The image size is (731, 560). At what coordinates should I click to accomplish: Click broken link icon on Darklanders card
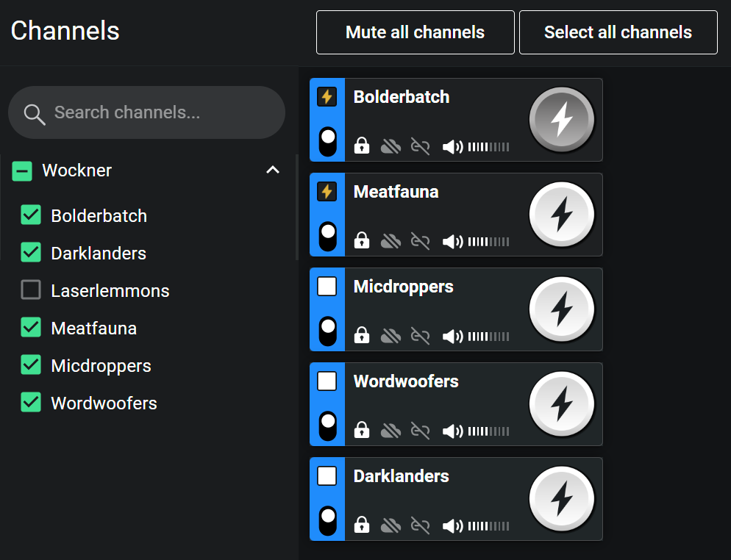[420, 525]
